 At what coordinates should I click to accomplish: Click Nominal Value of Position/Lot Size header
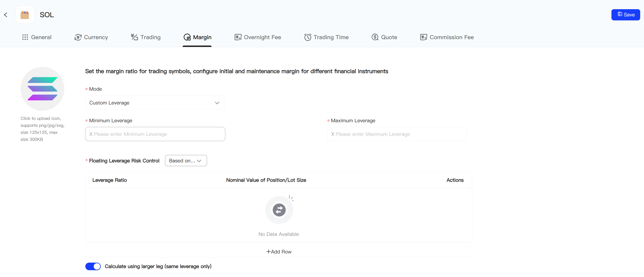click(266, 180)
